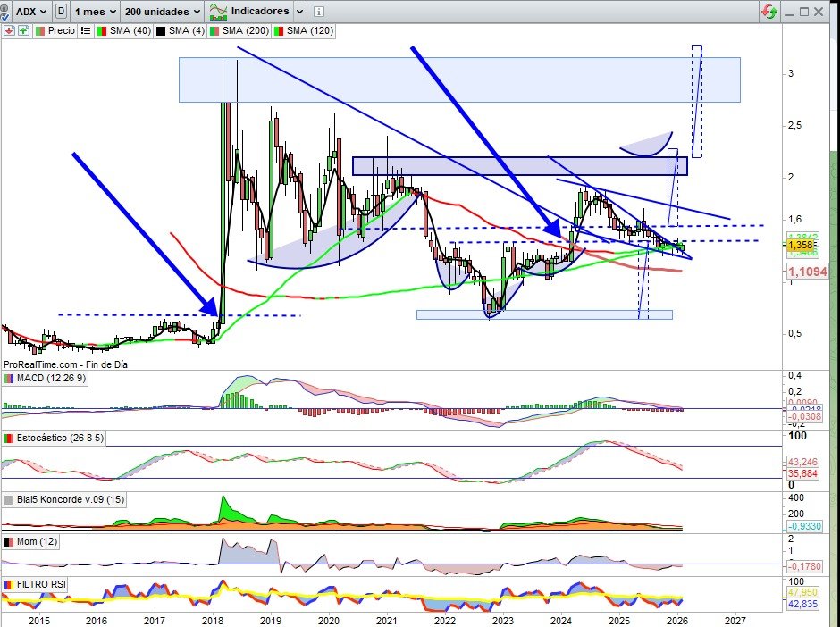840x627 pixels.
Task: Open the Indicadores panel
Action: coord(260,12)
